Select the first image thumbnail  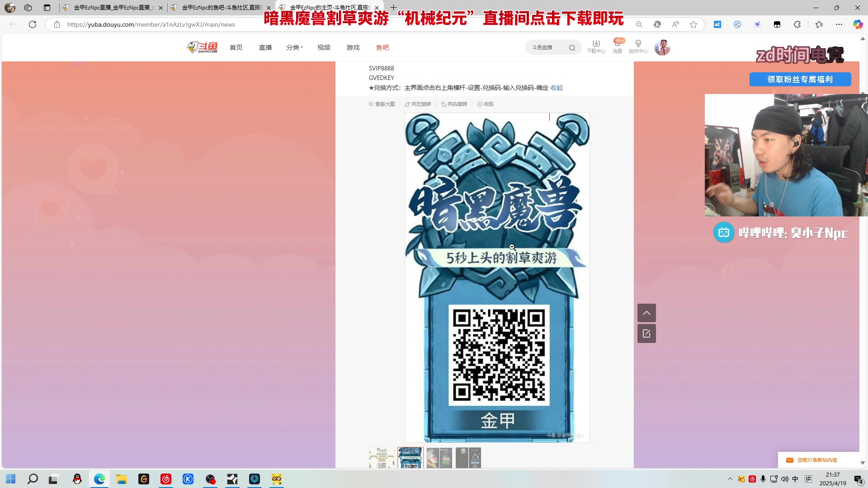(x=382, y=458)
